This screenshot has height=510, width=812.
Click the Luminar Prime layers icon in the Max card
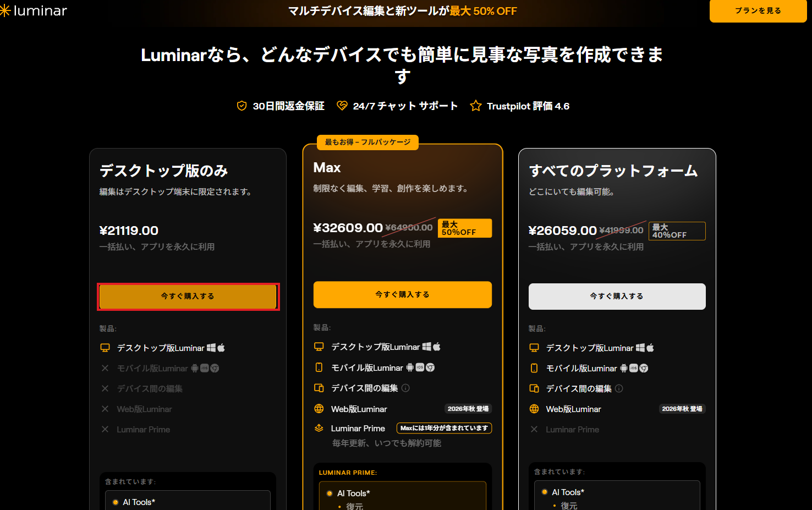pos(319,428)
